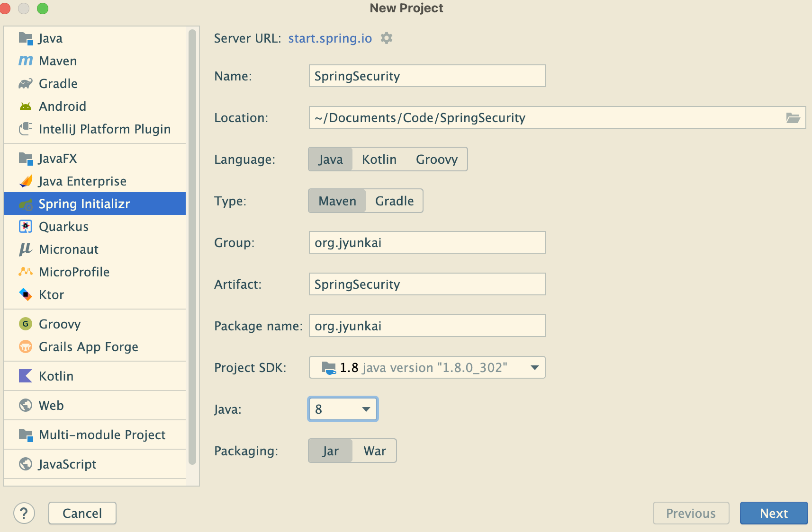Select Ktor in the project list

pyautogui.click(x=95, y=295)
